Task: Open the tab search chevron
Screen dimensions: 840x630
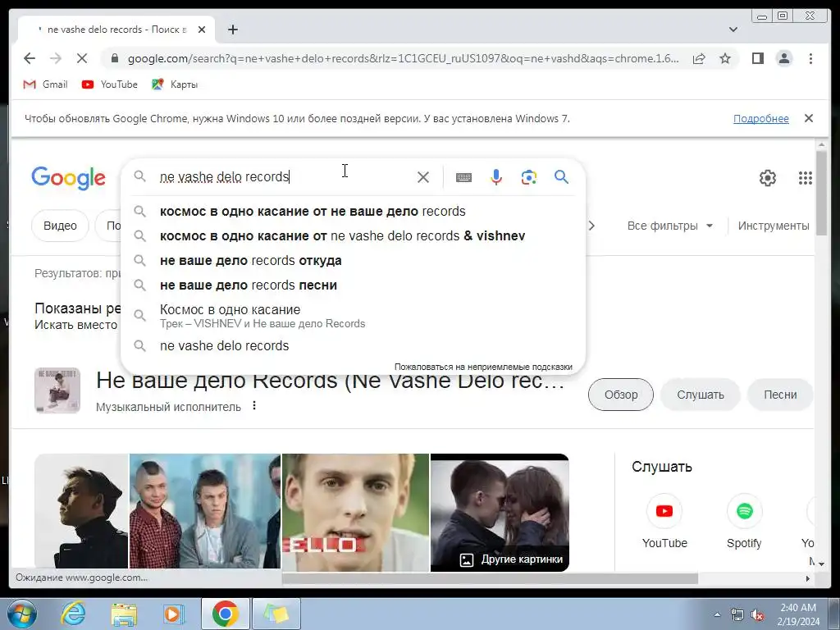Action: point(733,30)
